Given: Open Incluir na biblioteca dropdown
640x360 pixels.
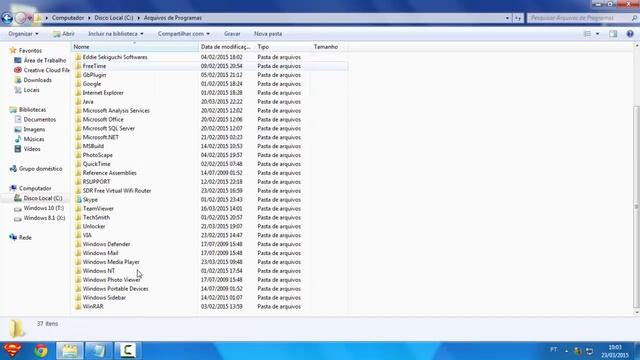Looking at the screenshot, I should (x=116, y=34).
